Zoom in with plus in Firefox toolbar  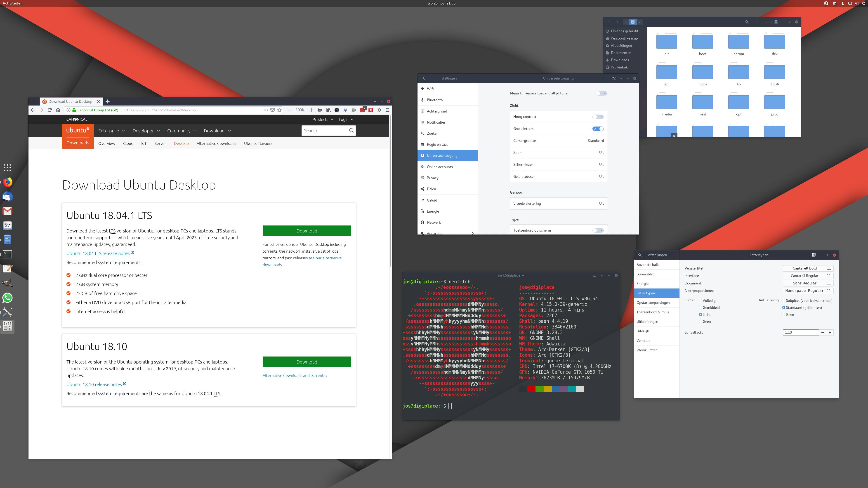click(x=311, y=110)
